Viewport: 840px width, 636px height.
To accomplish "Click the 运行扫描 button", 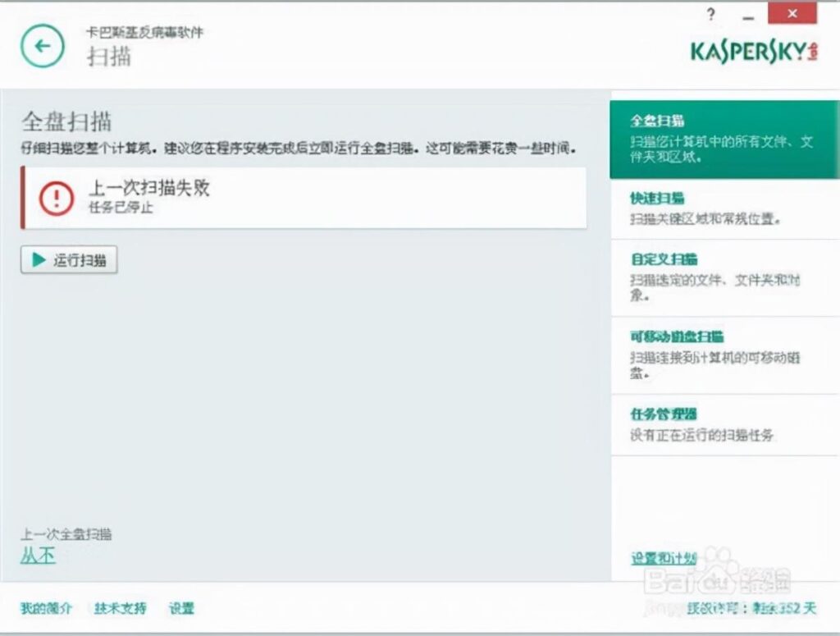I will 69,260.
